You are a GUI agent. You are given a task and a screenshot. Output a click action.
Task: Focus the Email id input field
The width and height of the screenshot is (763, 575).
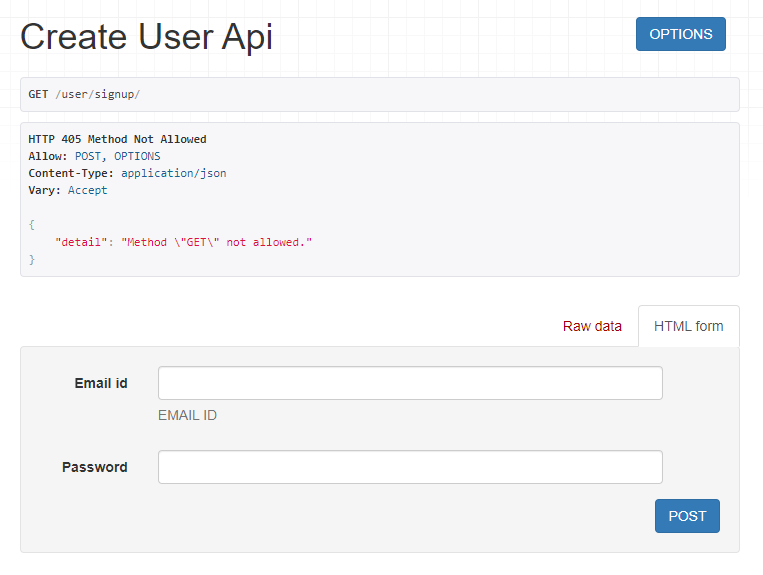[x=410, y=383]
